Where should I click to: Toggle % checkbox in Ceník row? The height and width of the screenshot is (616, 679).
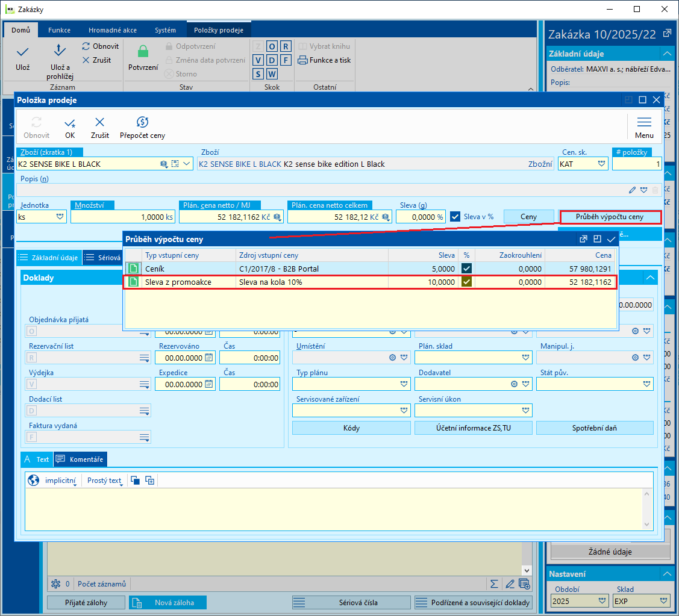tap(466, 269)
